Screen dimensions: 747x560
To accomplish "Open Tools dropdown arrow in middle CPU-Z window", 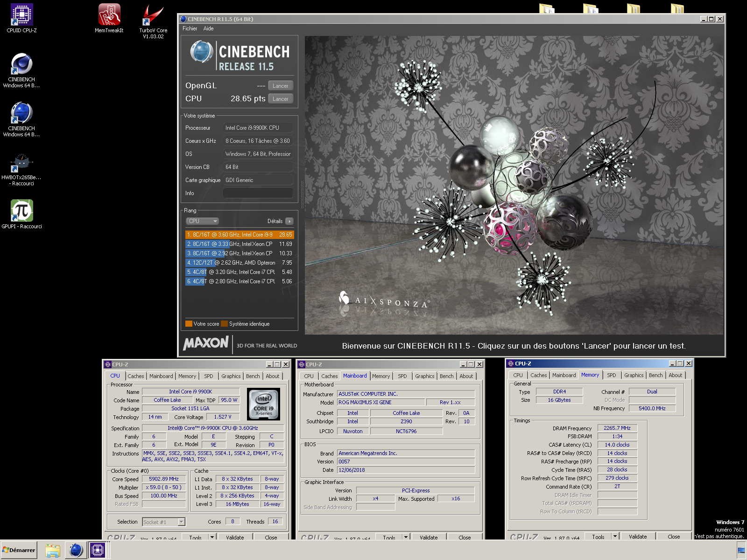I will tap(406, 537).
